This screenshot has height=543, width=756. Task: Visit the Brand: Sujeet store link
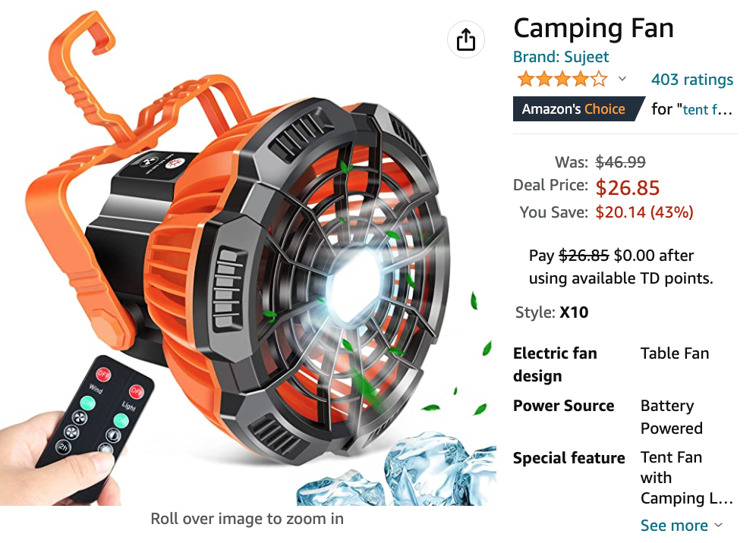point(561,57)
